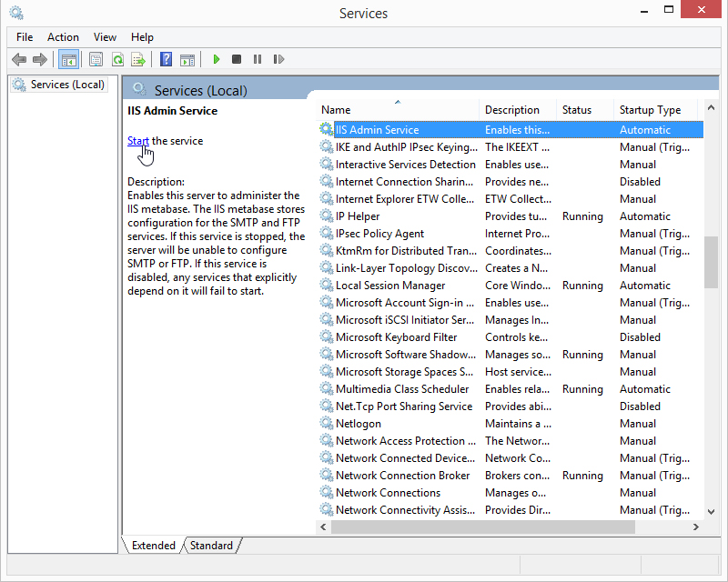Open the Action menu

(63, 37)
